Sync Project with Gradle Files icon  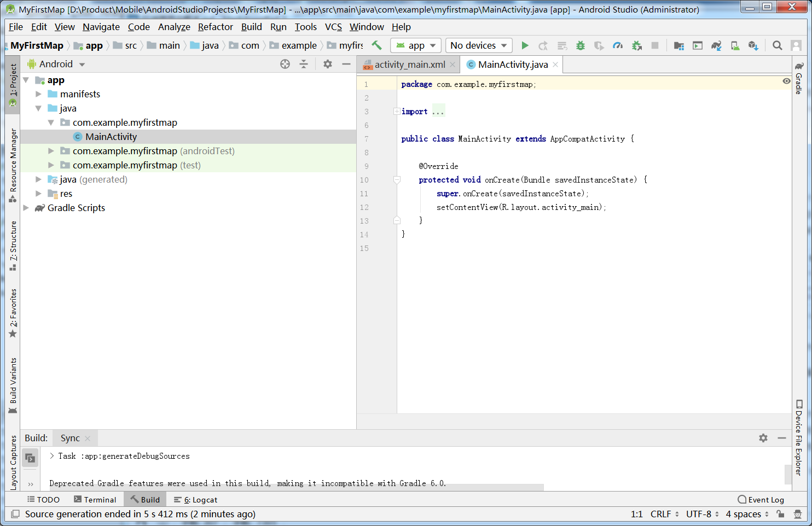click(716, 45)
